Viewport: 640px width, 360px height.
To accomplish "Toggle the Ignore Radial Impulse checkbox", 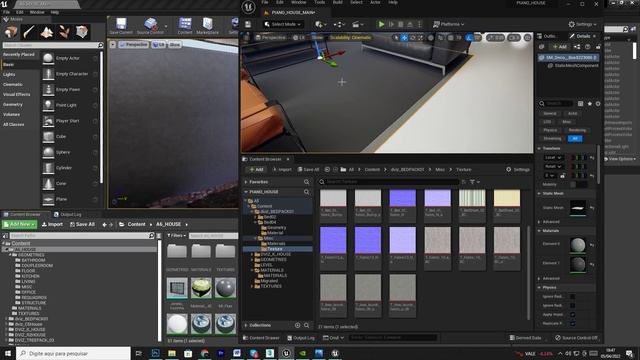I will (573, 297).
